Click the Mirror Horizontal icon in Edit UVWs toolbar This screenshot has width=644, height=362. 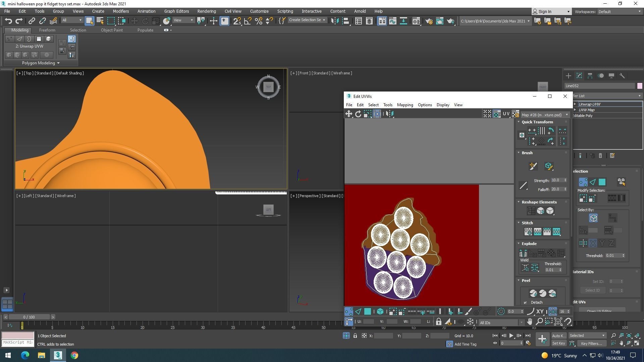click(389, 114)
